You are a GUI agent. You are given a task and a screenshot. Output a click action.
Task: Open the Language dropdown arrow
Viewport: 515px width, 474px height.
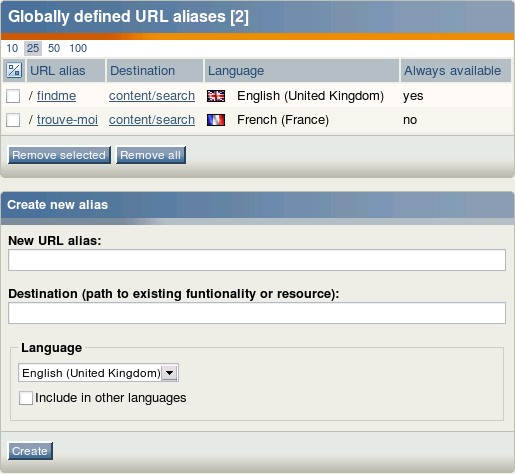click(170, 373)
